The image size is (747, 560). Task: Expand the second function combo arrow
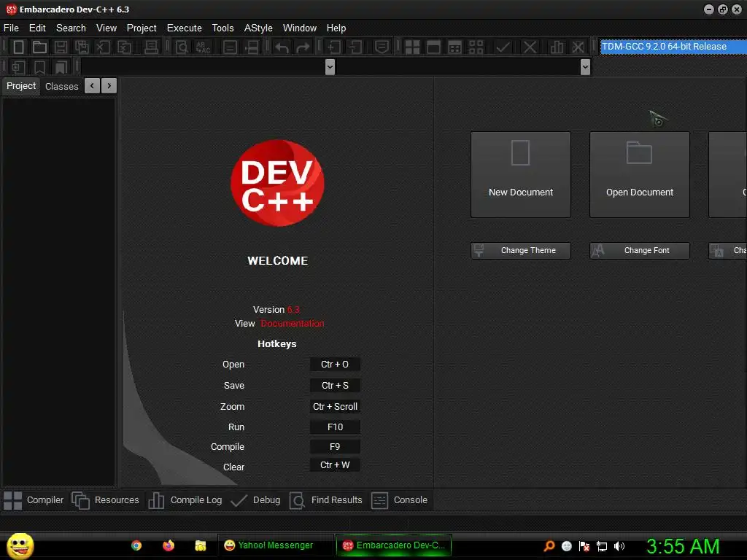[x=586, y=67]
